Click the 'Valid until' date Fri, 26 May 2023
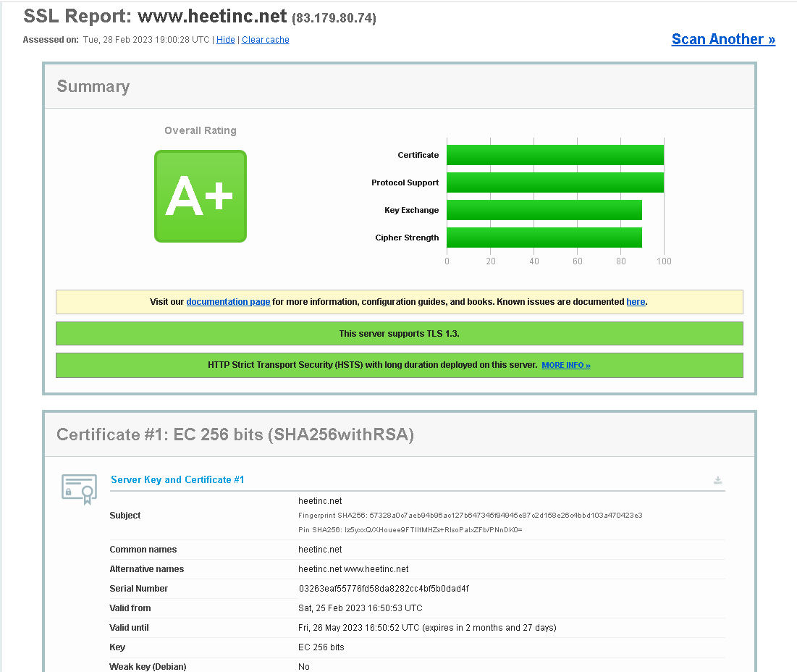 [x=428, y=628]
